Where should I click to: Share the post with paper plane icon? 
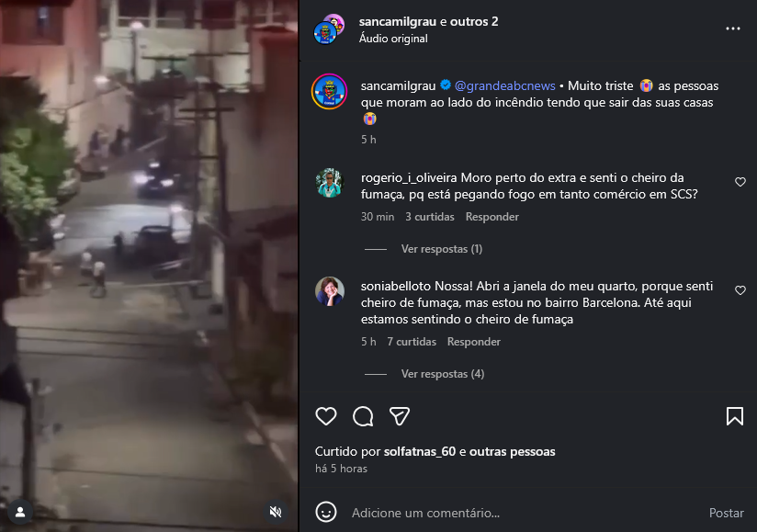pos(400,416)
